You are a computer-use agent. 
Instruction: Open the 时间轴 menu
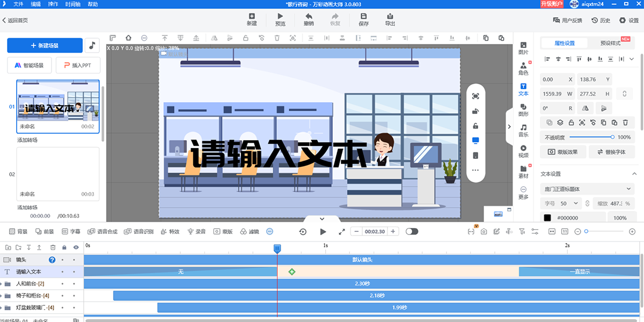point(74,4)
